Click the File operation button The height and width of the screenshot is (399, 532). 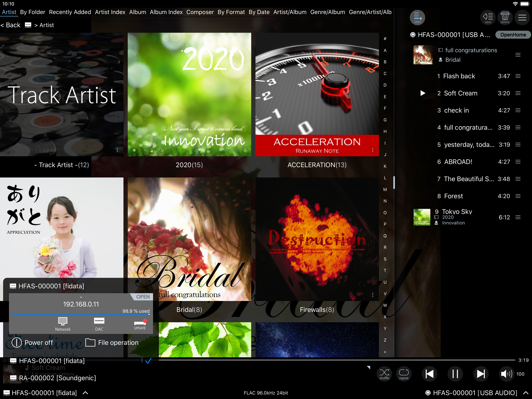112,343
